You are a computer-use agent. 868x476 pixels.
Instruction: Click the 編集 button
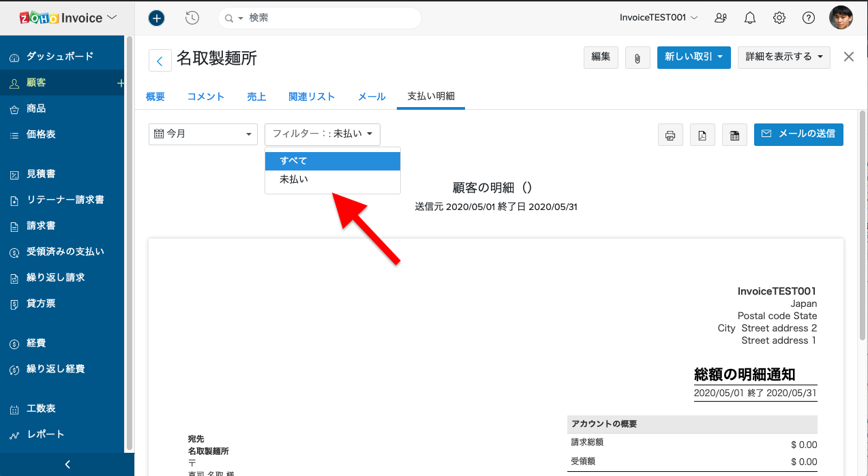click(601, 57)
